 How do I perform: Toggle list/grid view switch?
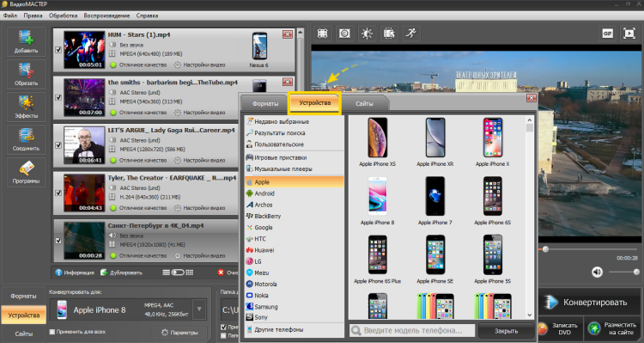pyautogui.click(x=178, y=273)
